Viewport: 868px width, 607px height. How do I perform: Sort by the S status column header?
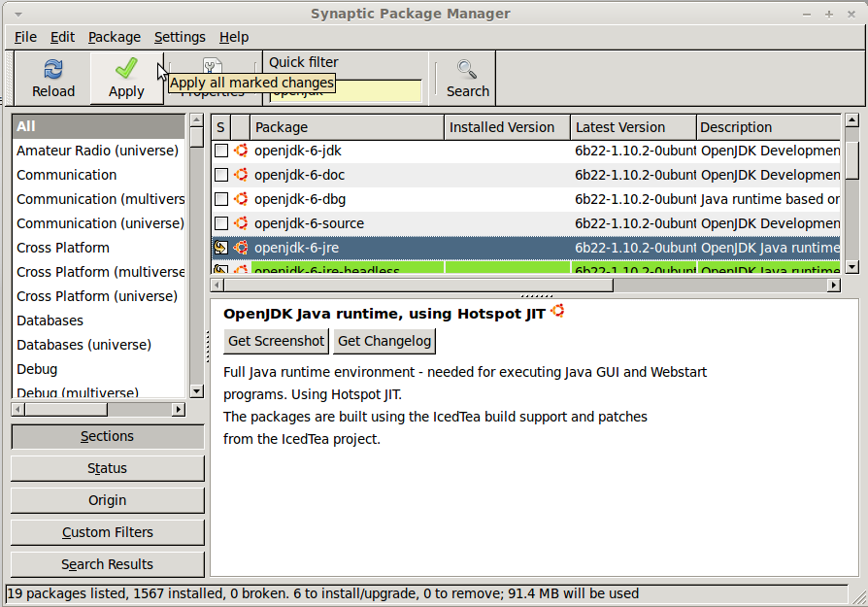220,127
